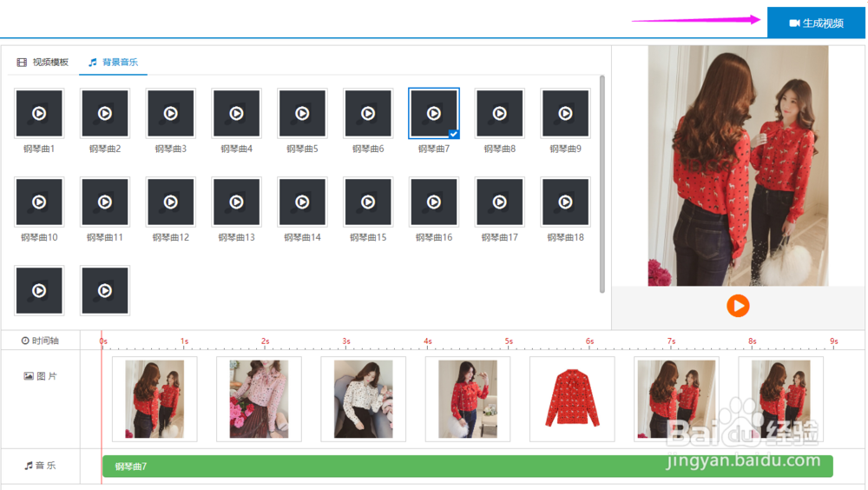Click the 钢琴曲5 label text
868x490 pixels.
[302, 149]
